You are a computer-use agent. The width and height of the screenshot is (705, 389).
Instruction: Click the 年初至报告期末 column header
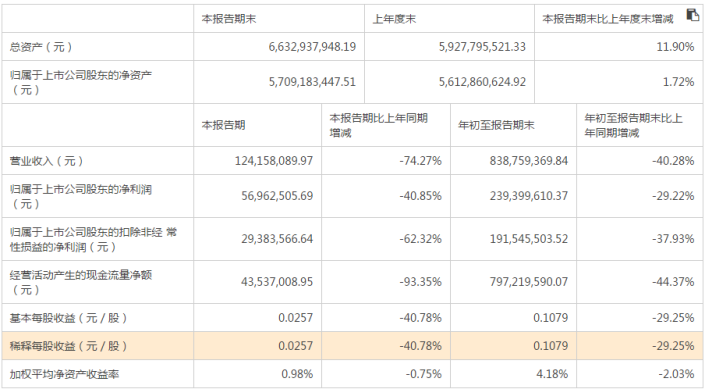coord(496,125)
